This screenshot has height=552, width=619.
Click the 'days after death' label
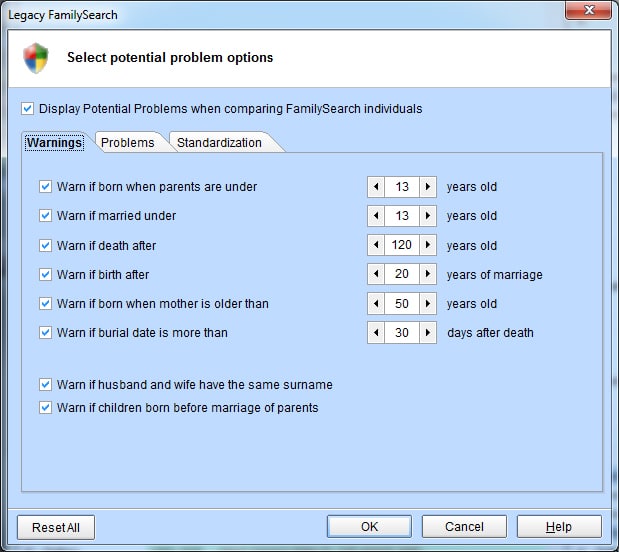[490, 332]
